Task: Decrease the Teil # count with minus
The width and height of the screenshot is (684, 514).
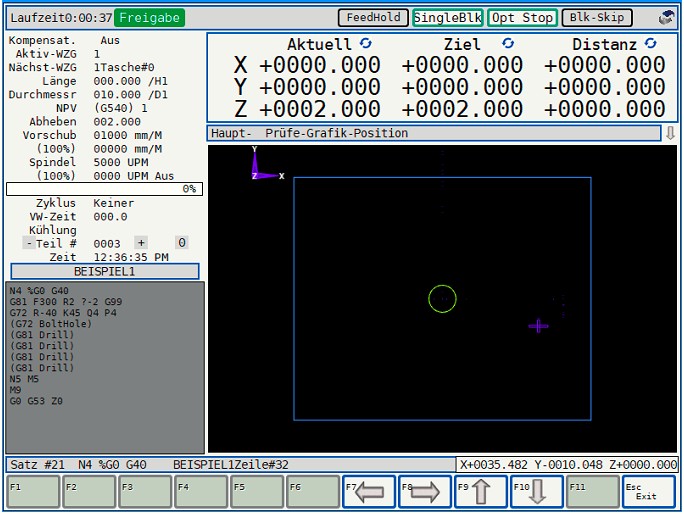Action: (x=29, y=243)
